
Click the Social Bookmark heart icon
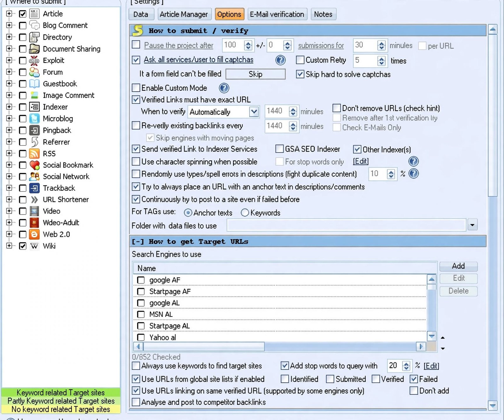click(x=34, y=165)
